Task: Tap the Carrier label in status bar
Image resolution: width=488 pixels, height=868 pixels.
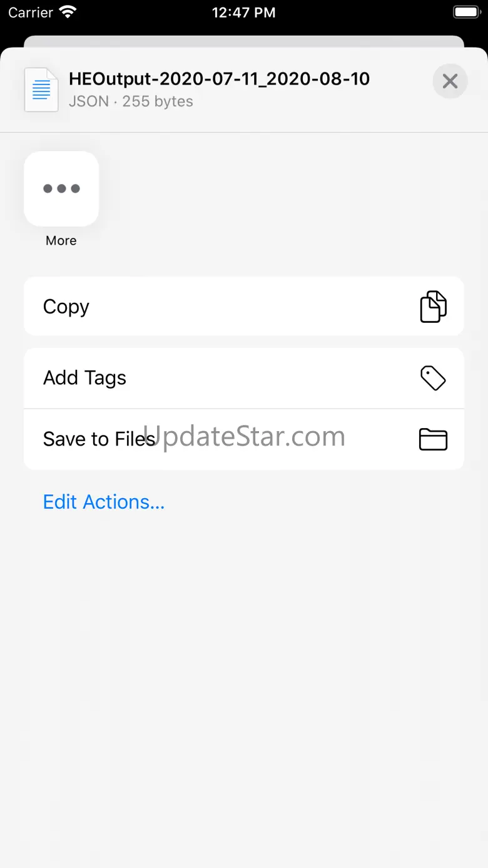Action: 31,13
